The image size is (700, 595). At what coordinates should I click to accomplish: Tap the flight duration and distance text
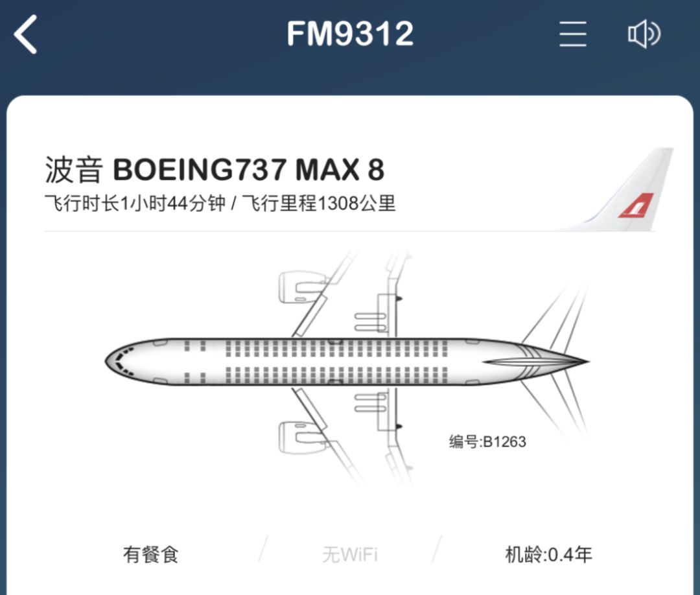[x=220, y=204]
